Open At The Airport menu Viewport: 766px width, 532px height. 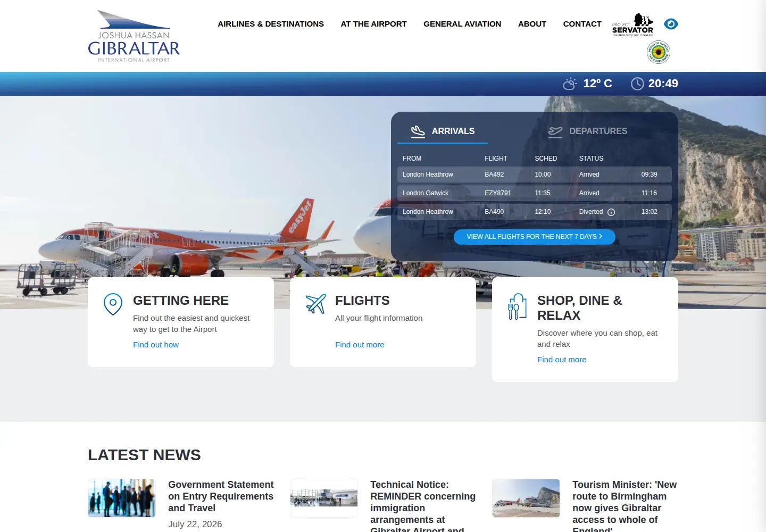(373, 24)
